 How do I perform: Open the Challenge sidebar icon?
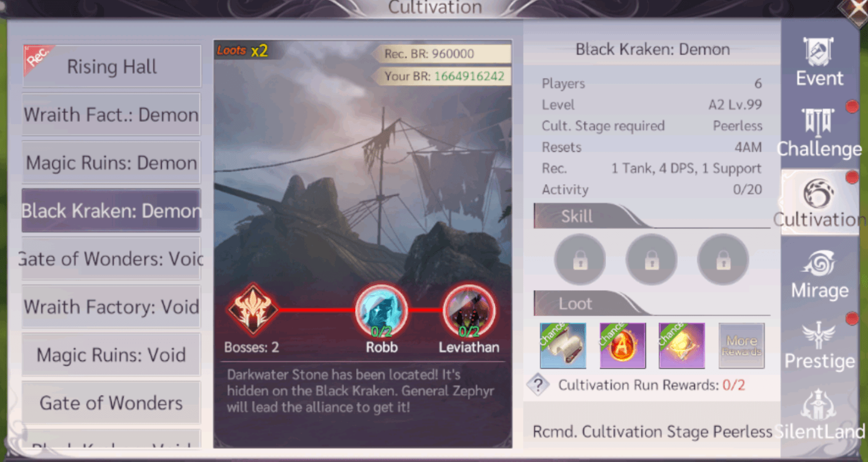(x=819, y=133)
